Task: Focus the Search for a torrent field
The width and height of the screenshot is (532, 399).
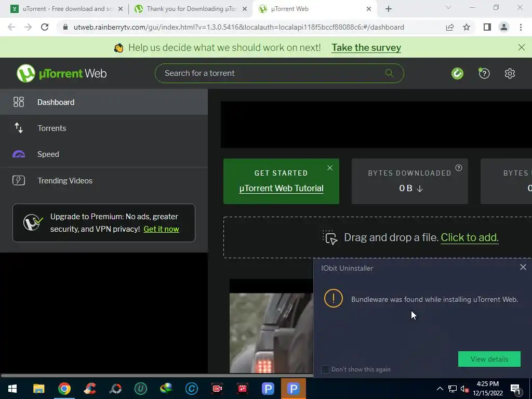Action: [279, 73]
